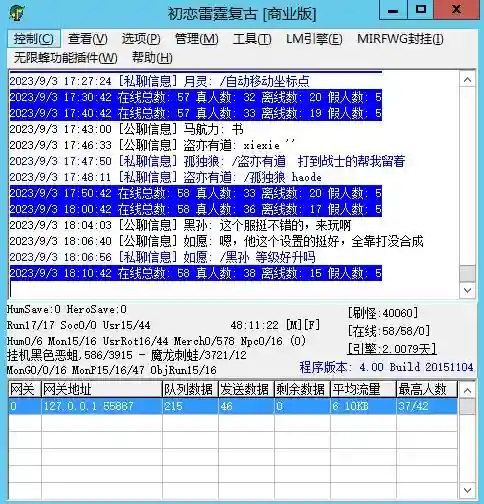Click gateway table scroll up arrow
The image size is (484, 504).
467,390
